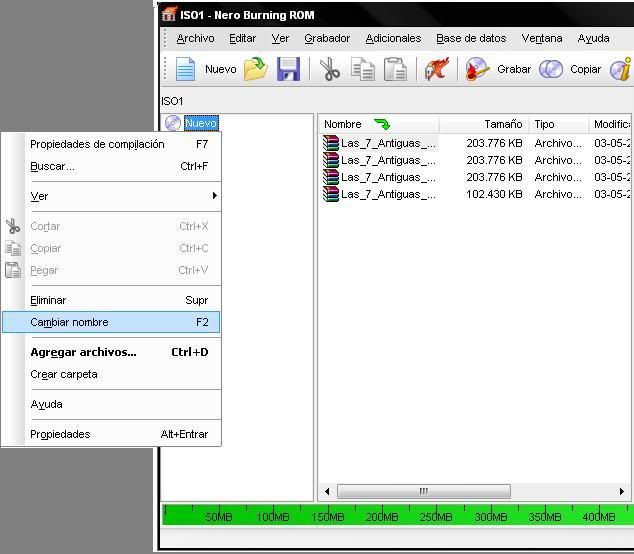Choose Crear carpeta in context menu

click(111, 374)
